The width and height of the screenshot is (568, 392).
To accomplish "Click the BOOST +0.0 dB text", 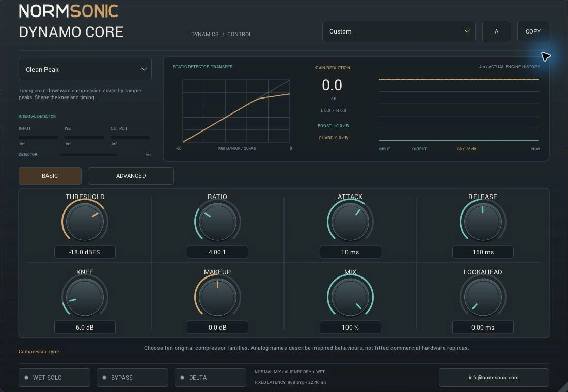I will (x=333, y=126).
